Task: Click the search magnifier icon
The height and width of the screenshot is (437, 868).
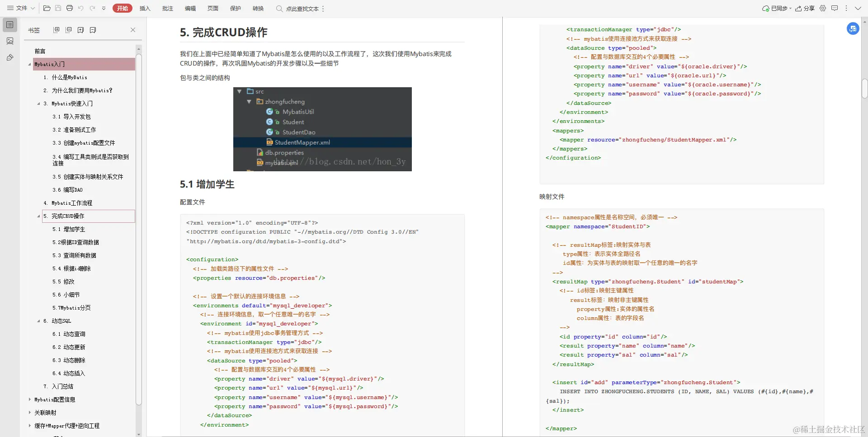Action: [x=279, y=8]
